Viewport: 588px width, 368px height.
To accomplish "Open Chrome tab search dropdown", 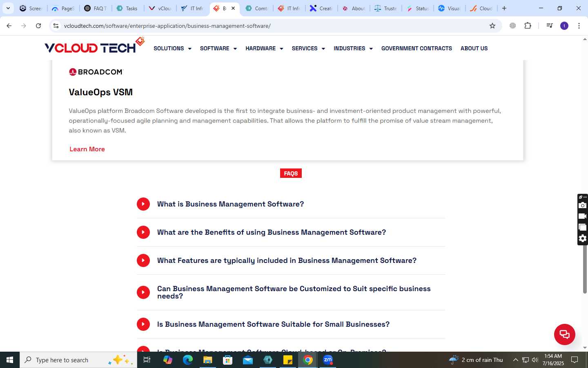I will point(8,8).
